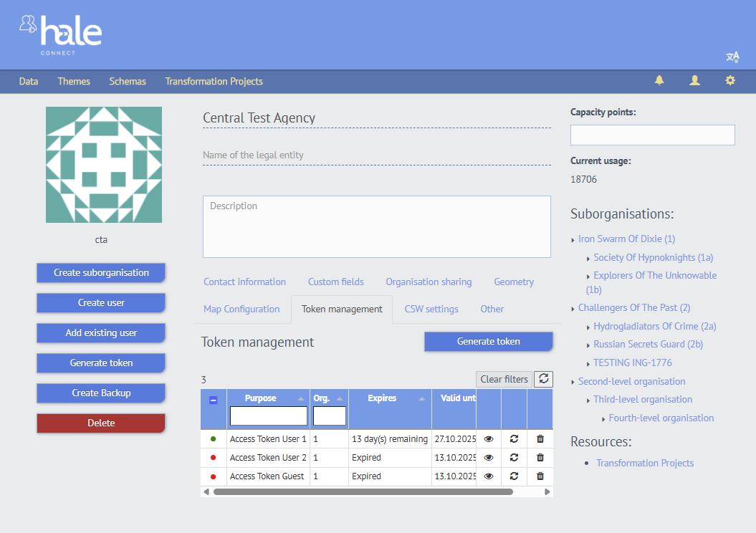
Task: Renew Access Token User 1
Action: [514, 438]
